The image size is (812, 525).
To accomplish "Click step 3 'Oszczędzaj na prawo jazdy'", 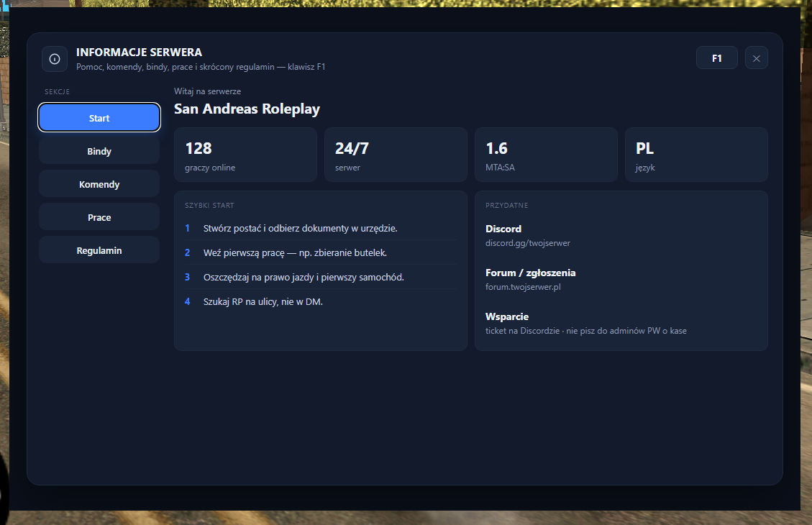I will (x=321, y=277).
